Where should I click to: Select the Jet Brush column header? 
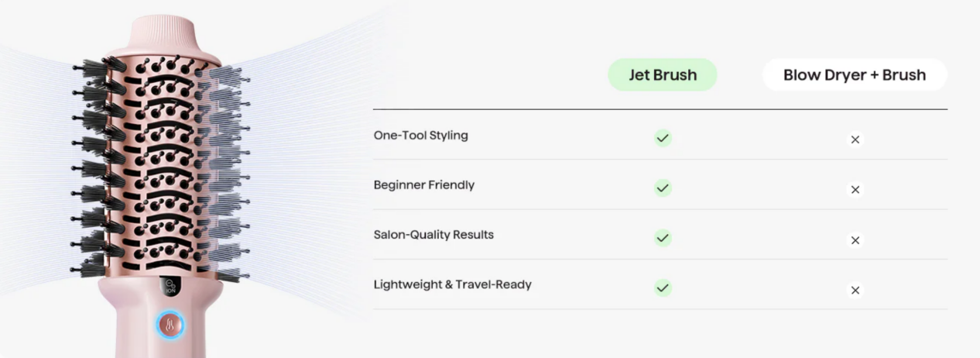pos(663,75)
